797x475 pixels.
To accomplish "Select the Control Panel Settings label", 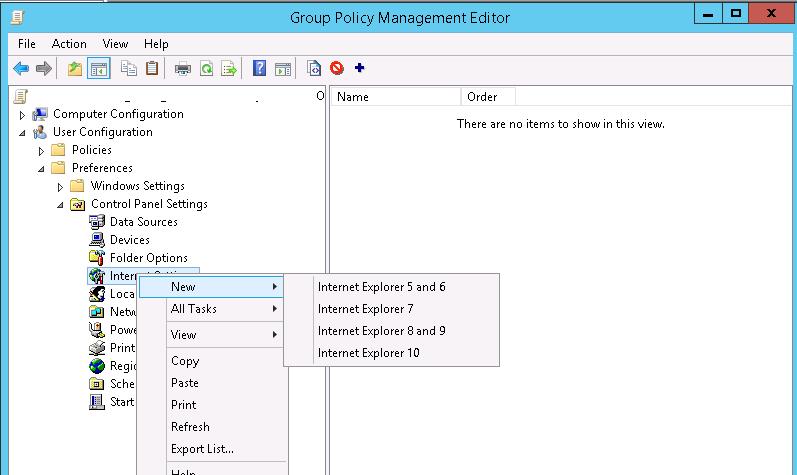I will tap(149, 204).
